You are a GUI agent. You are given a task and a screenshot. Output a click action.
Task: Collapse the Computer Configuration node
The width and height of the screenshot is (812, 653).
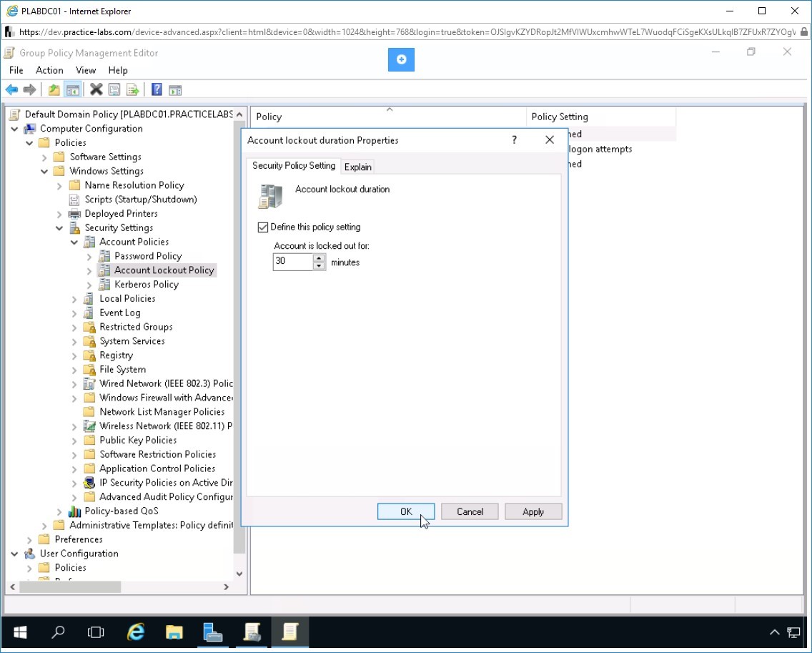[x=14, y=129]
